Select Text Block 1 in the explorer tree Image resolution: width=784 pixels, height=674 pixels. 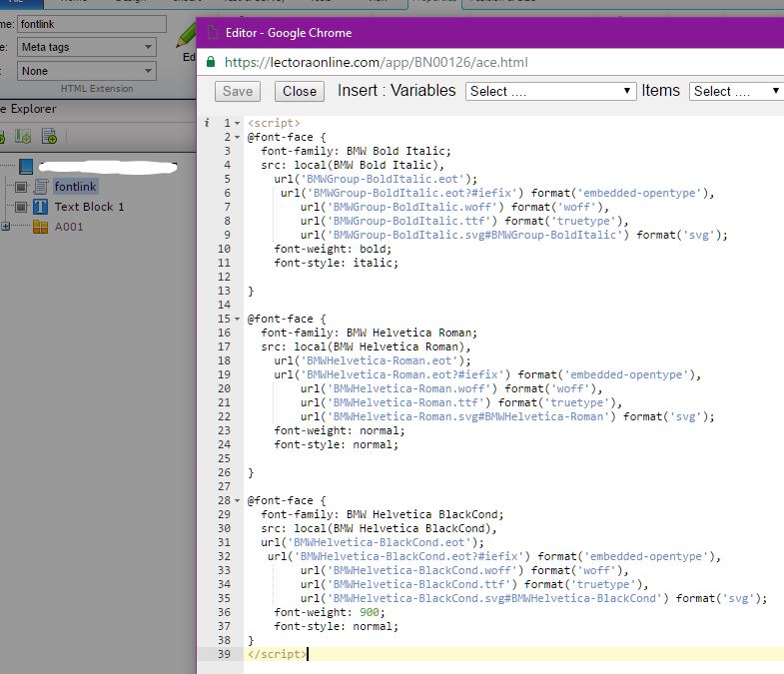89,207
